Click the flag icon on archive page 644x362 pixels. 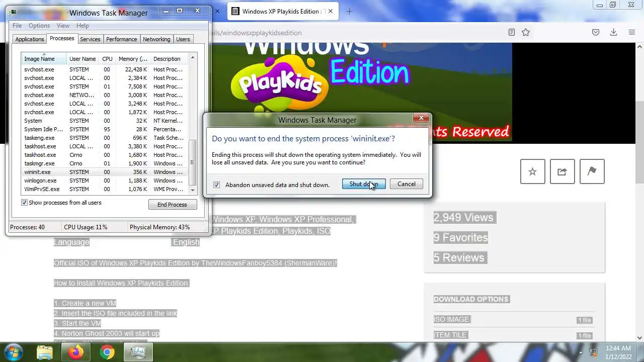click(x=592, y=171)
